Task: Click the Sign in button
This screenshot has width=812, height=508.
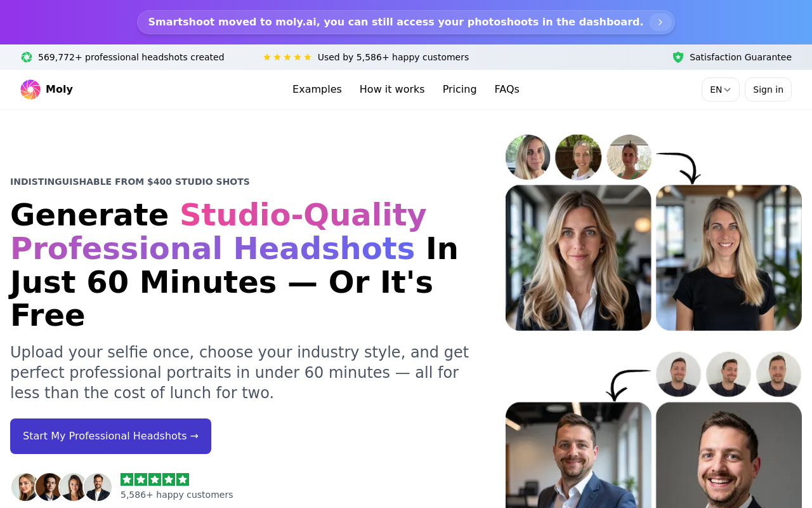Action: (768, 90)
